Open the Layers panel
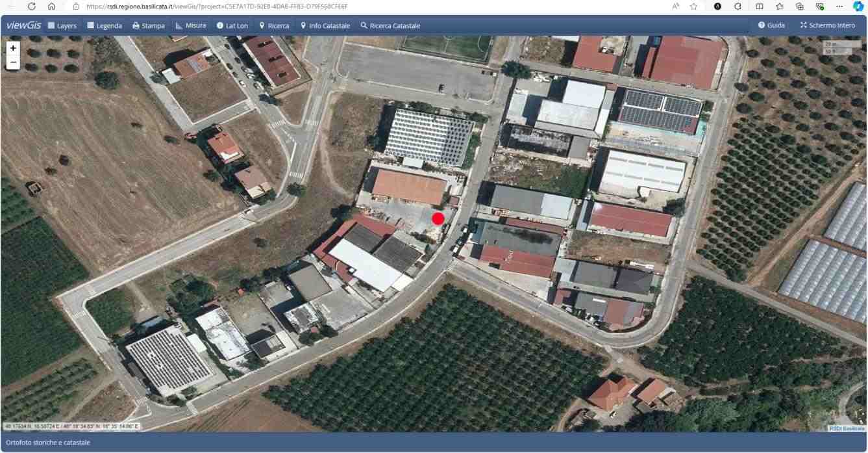Screen dimensions: 868x453 click(62, 25)
